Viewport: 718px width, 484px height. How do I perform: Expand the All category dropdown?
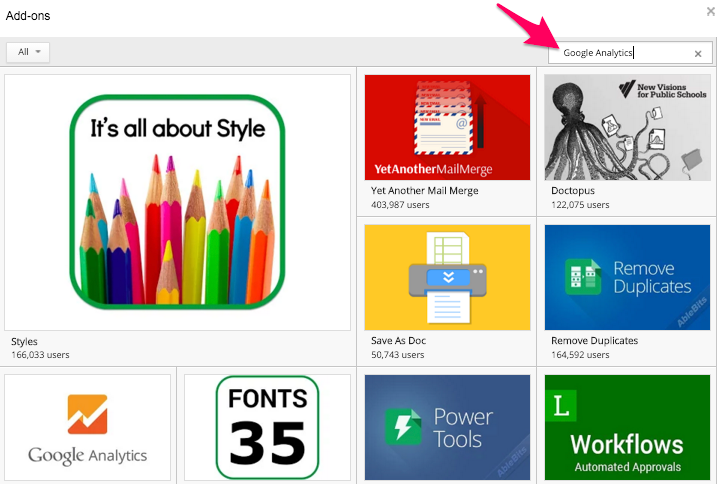[x=27, y=51]
